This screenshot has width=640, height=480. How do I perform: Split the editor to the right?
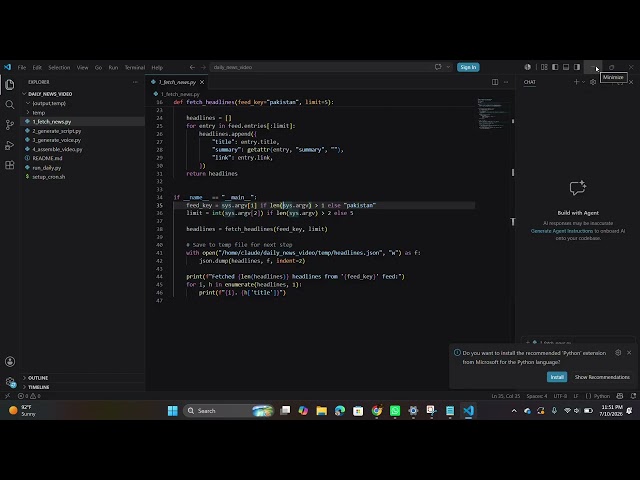pyautogui.click(x=495, y=82)
